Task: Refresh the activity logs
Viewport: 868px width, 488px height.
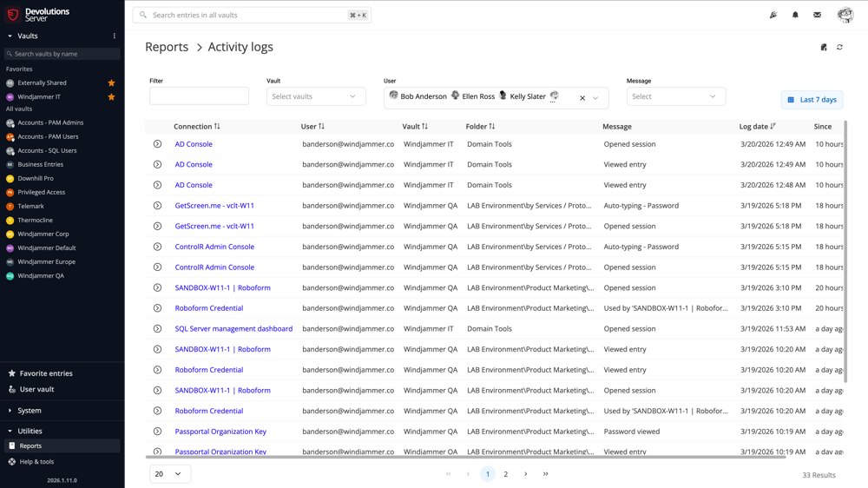Action: coord(839,47)
